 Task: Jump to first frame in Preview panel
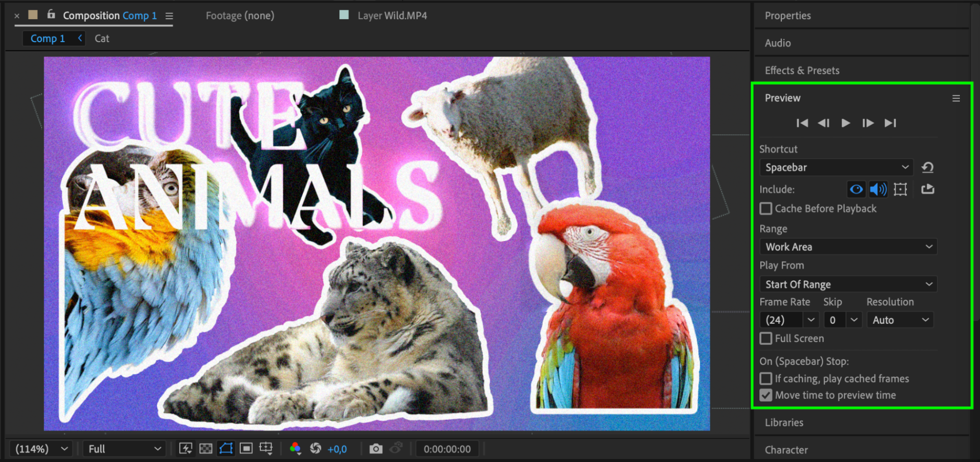click(x=802, y=123)
